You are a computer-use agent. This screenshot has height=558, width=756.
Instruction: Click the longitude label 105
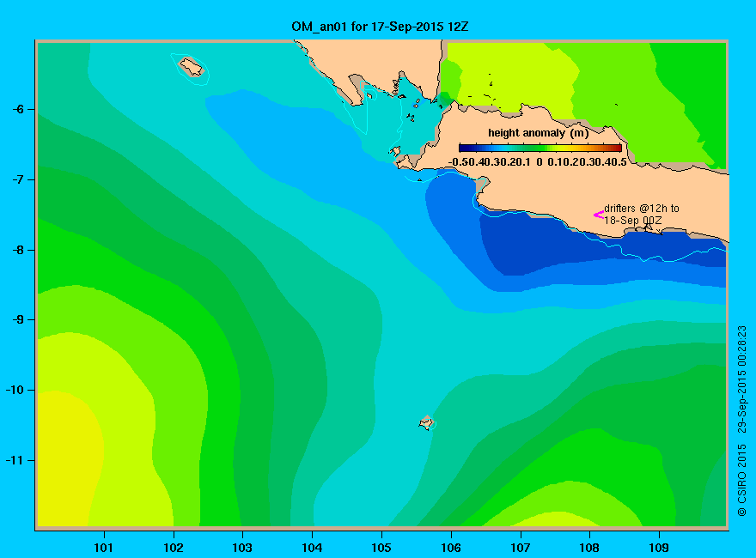click(381, 548)
